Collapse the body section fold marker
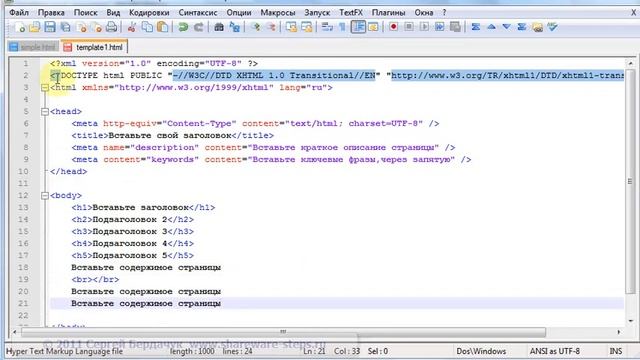Screen dimensions: 640x360 45,196
